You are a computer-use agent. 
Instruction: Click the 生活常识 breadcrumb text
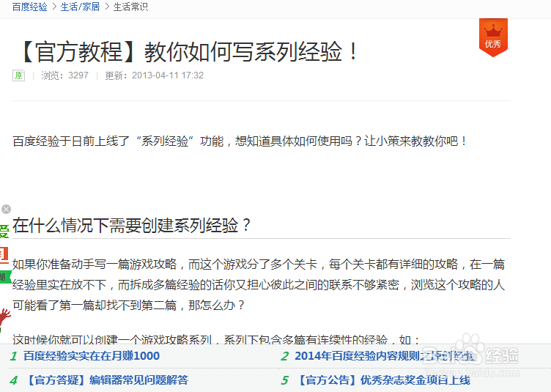tap(130, 7)
